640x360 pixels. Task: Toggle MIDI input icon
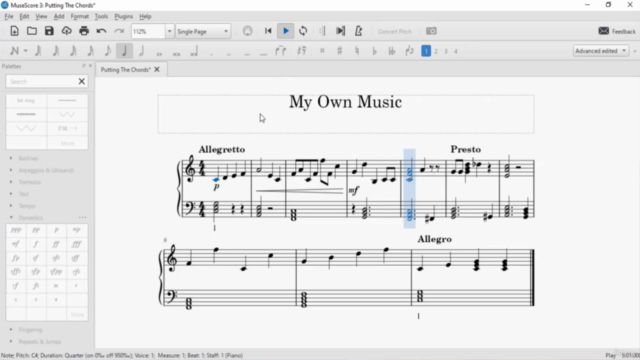[x=247, y=31]
